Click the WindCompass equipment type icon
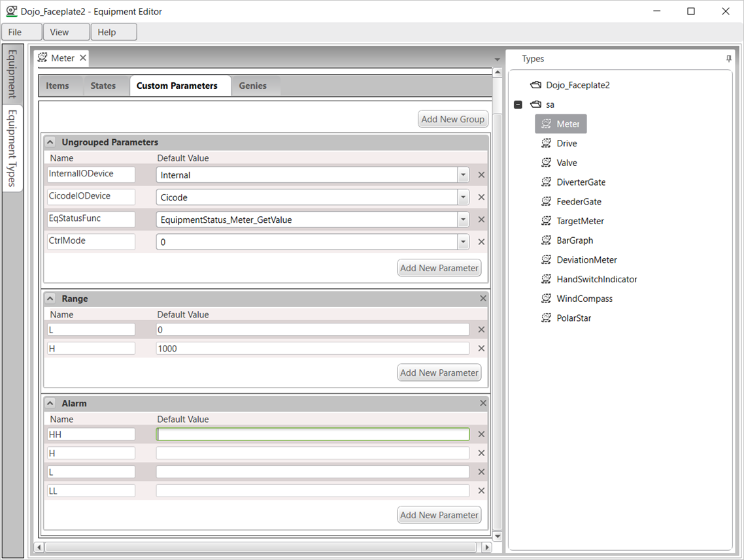Image resolution: width=744 pixels, height=560 pixels. click(x=546, y=299)
